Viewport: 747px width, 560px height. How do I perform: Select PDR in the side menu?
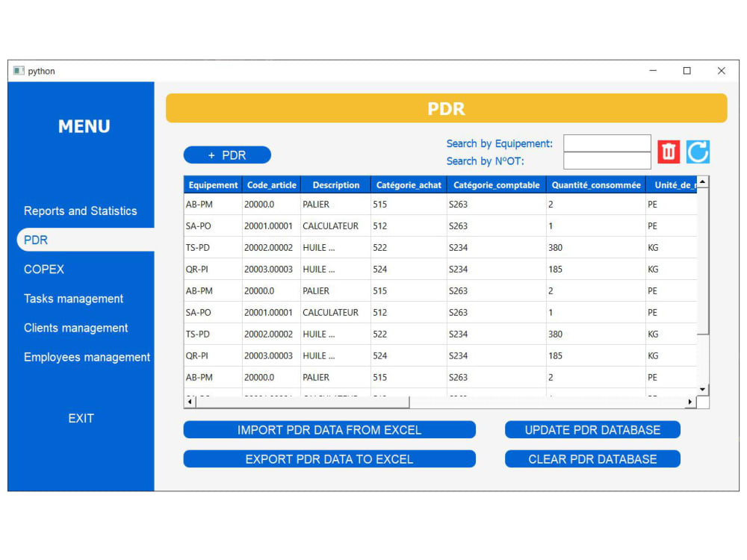pyautogui.click(x=86, y=240)
